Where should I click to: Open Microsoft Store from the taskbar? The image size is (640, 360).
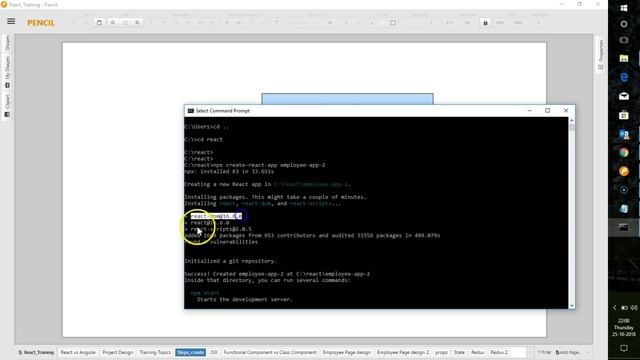[624, 115]
